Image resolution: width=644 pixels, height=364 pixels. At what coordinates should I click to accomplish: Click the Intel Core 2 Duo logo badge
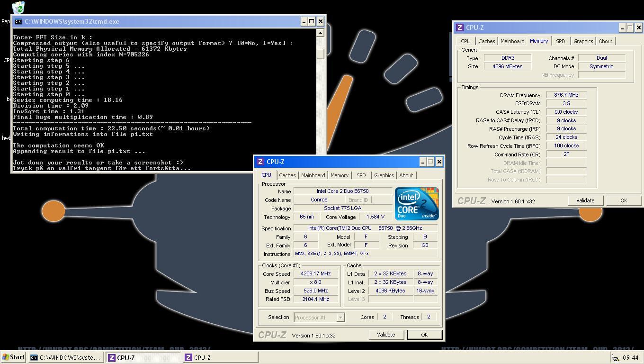417,204
